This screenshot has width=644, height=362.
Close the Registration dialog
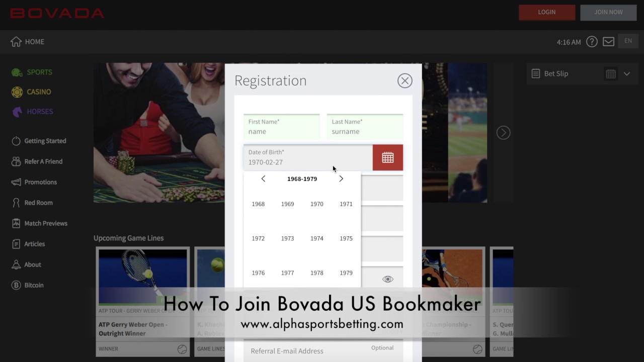tap(405, 80)
